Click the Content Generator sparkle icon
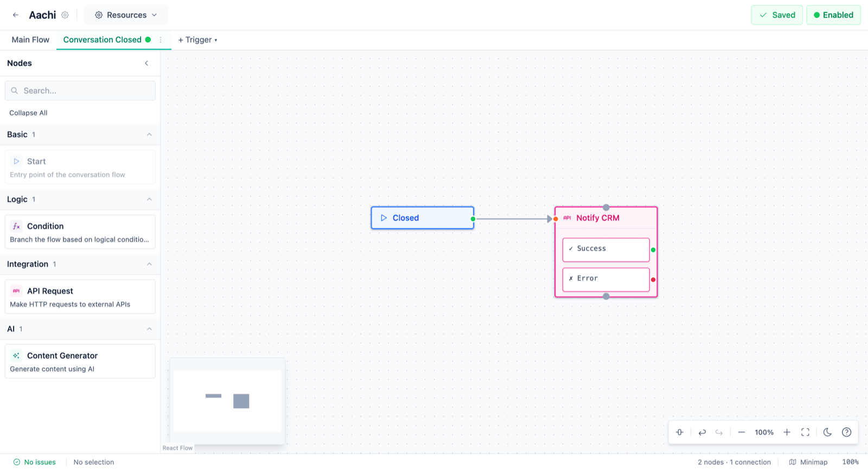 tap(16, 356)
